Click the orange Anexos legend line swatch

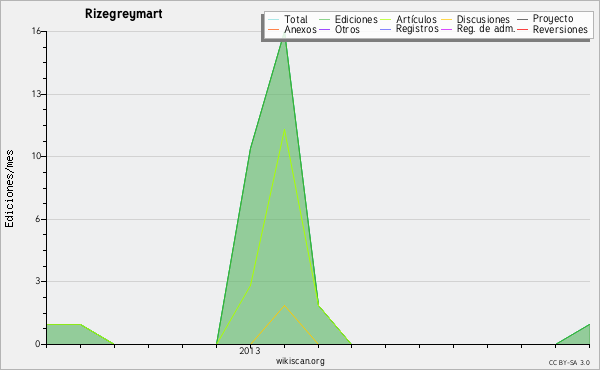(x=273, y=29)
